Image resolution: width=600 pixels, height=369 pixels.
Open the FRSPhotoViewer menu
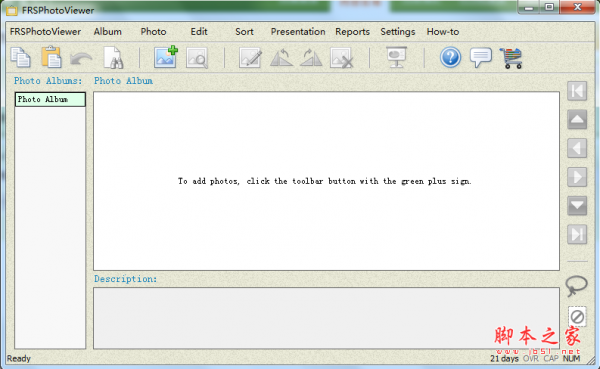click(45, 32)
